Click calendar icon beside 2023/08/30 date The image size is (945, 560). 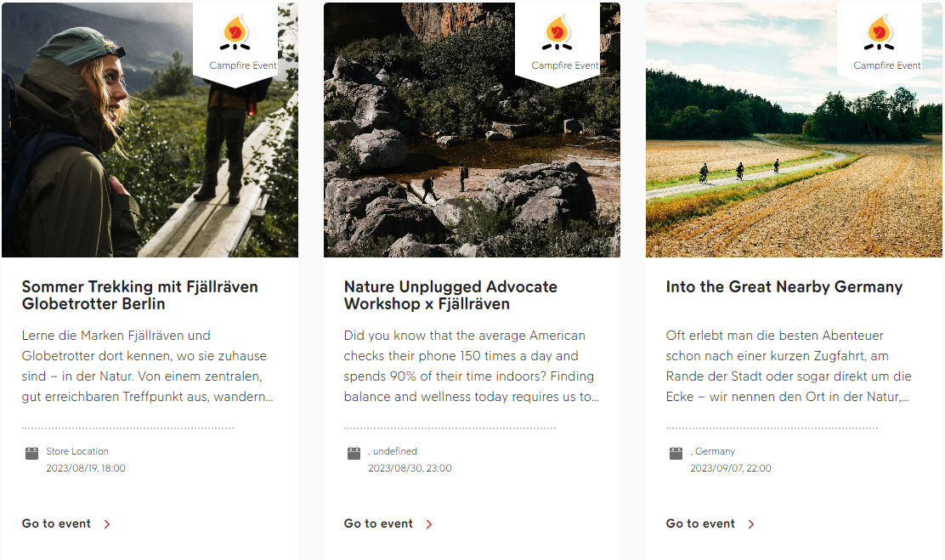click(x=354, y=453)
